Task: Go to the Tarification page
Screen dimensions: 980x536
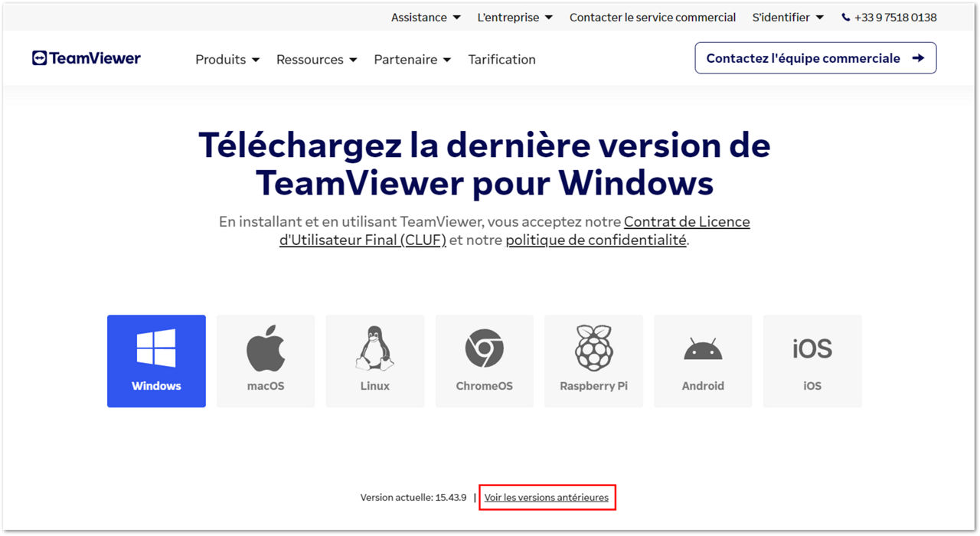Action: (x=502, y=59)
